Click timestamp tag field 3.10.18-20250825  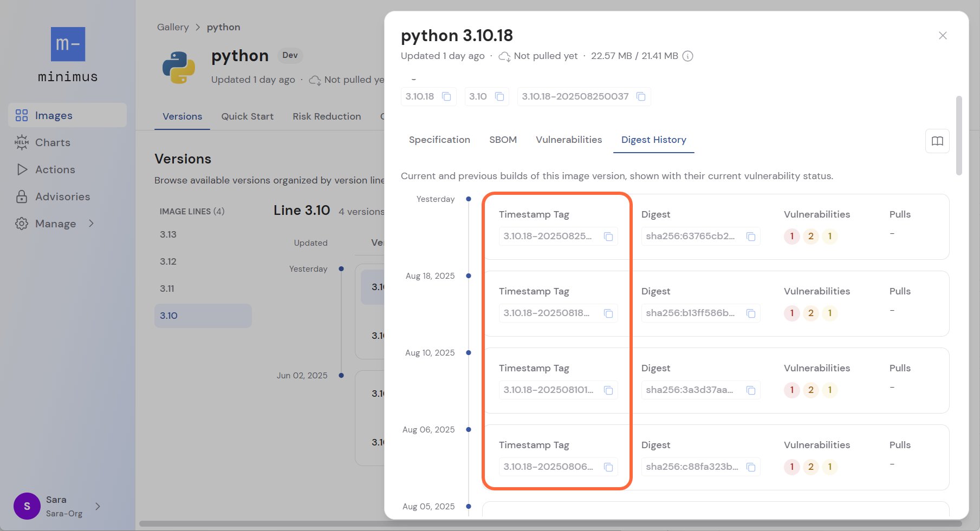pyautogui.click(x=558, y=237)
